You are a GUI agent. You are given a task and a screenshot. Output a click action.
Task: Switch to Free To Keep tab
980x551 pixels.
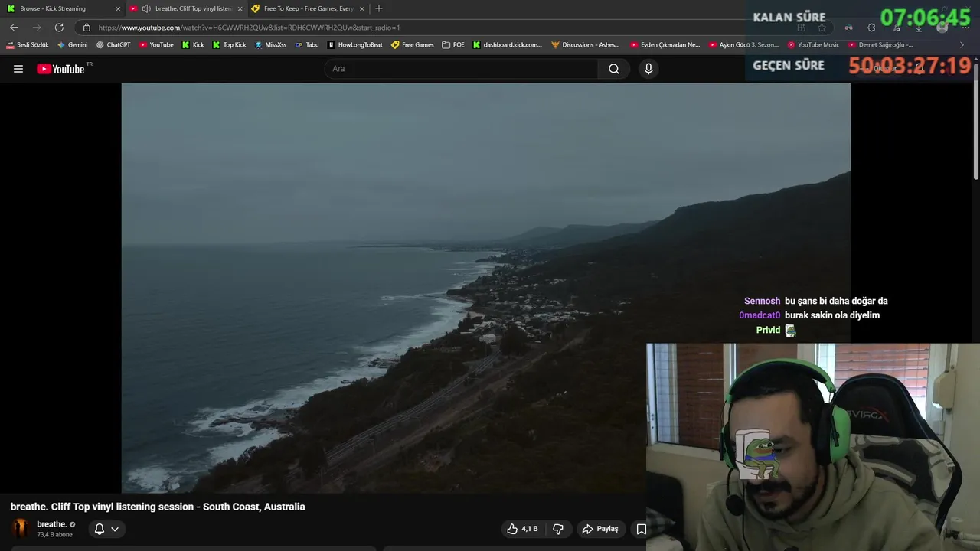[308, 8]
